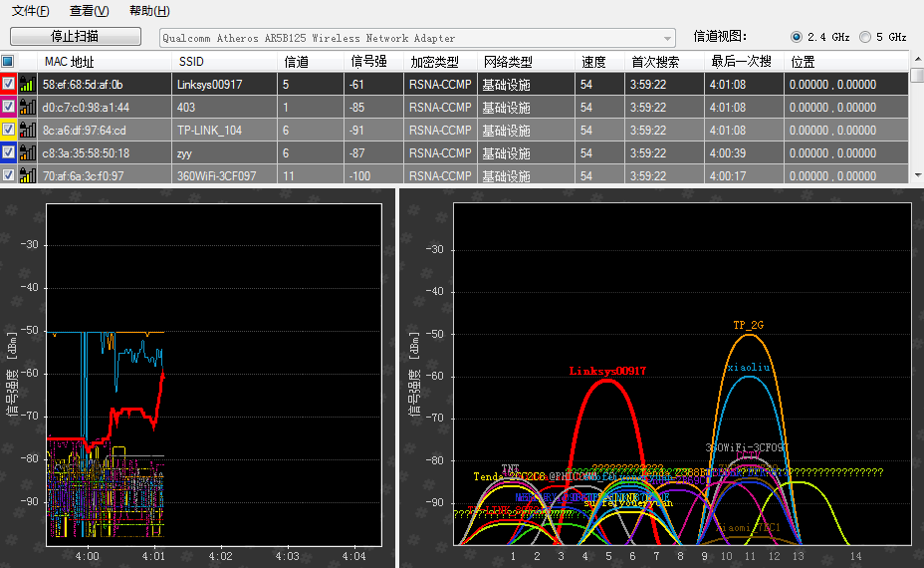Open the 文件(F) menu
Viewport: 924px width, 568px height.
[31, 11]
